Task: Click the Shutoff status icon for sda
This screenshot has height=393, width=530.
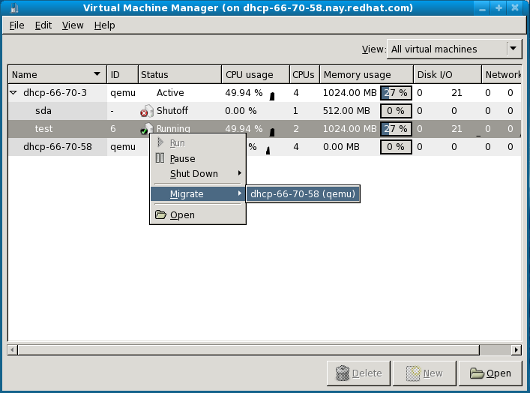Action: tap(147, 111)
